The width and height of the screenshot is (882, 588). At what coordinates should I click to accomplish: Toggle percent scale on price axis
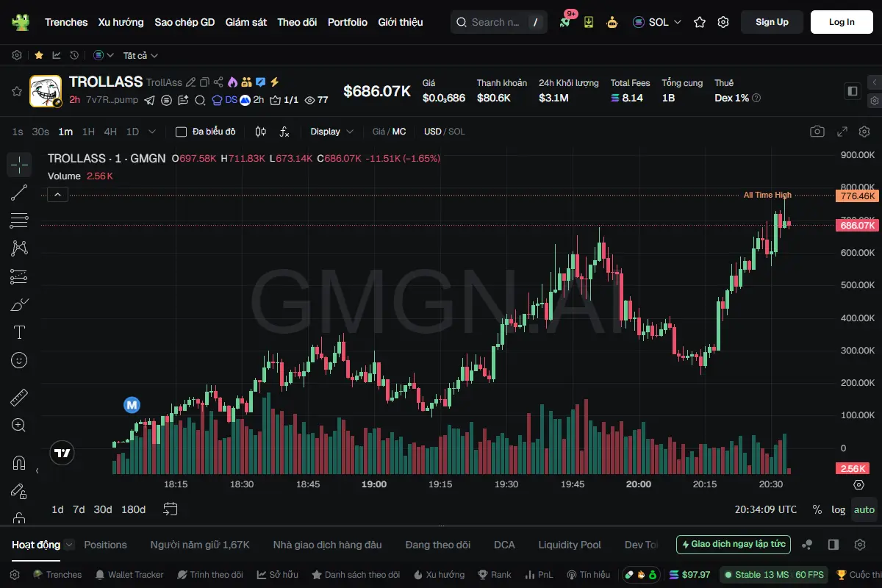click(x=817, y=509)
